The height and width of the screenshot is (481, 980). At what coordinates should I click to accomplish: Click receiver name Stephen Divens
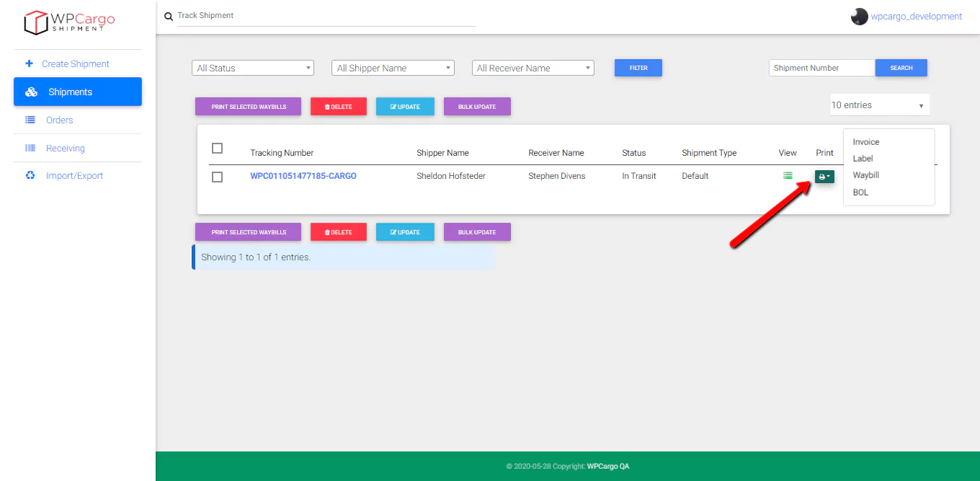pos(557,176)
